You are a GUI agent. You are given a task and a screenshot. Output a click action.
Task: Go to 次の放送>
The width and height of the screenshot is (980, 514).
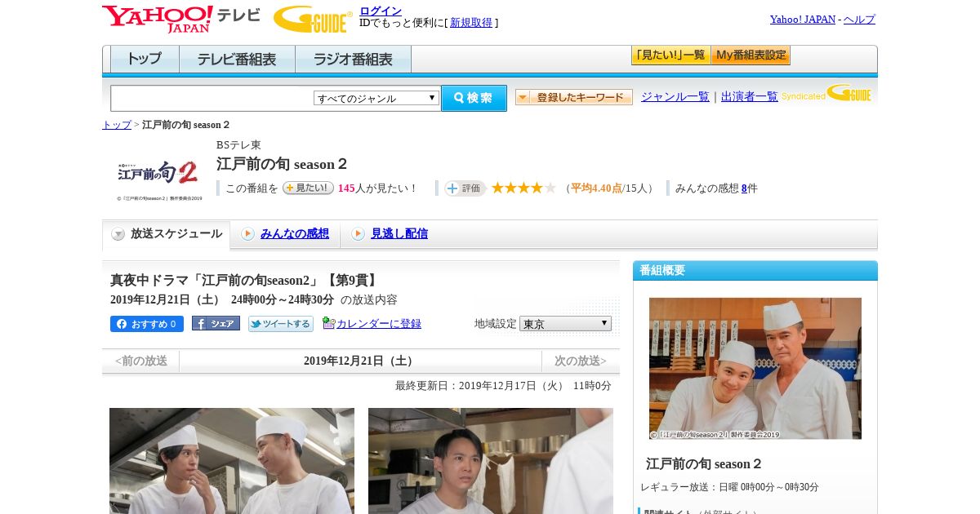point(581,361)
